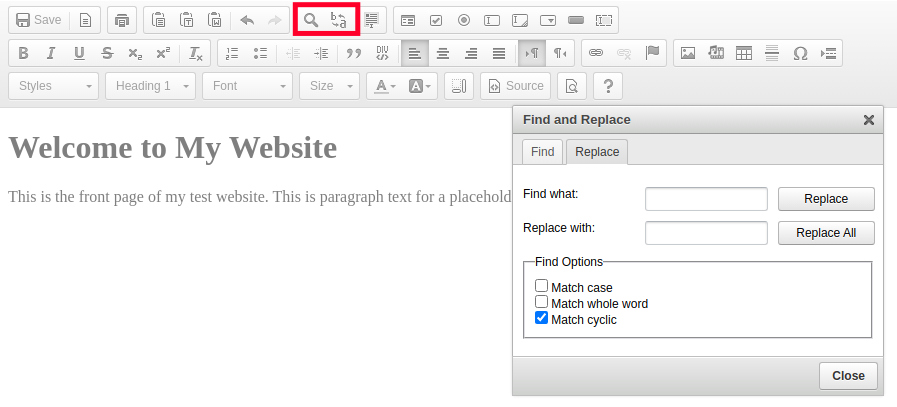The width and height of the screenshot is (897, 407).
Task: Switch to the Replace tab
Action: tap(597, 152)
